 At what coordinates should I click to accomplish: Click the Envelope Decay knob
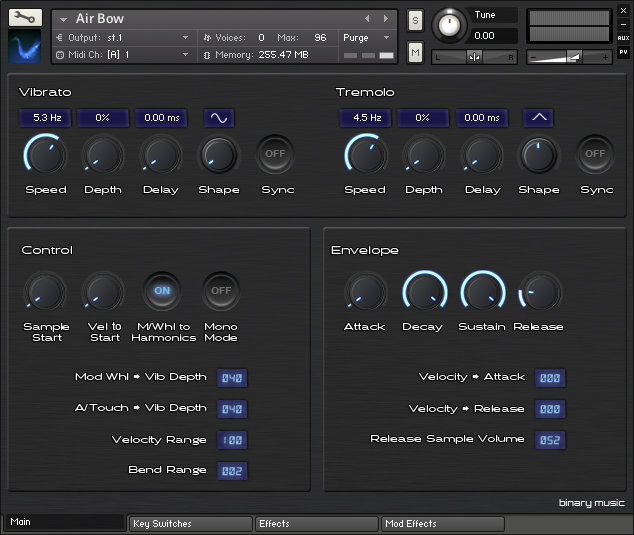tap(425, 292)
